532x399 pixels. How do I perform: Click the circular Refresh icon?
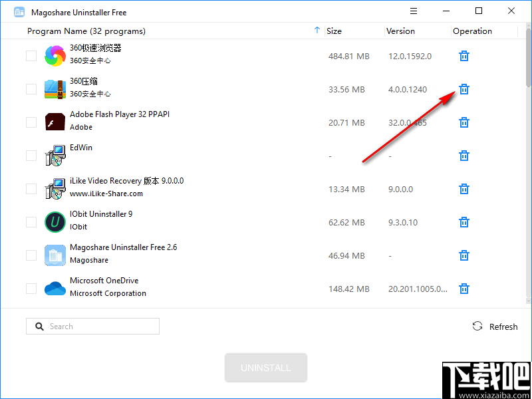coord(477,326)
